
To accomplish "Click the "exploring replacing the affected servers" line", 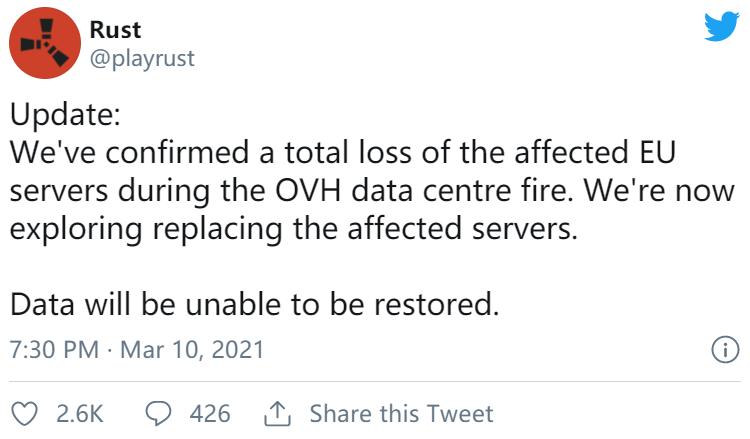I will (294, 229).
